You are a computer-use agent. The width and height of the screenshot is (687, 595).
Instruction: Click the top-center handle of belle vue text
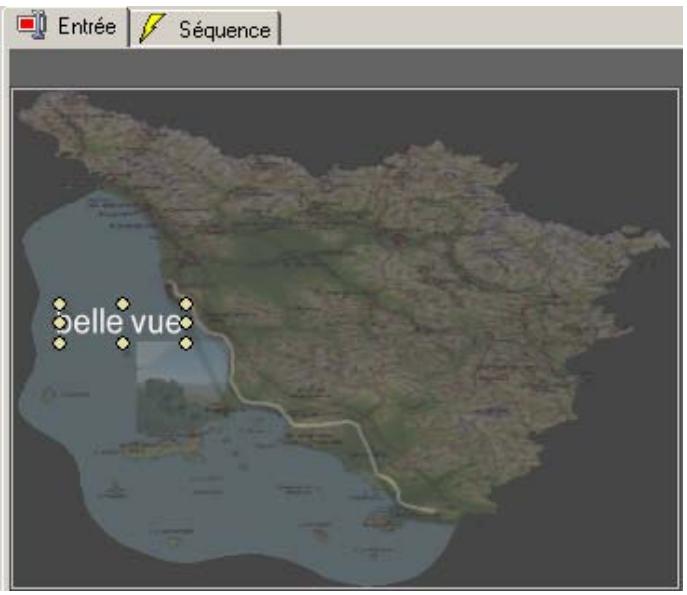123,304
